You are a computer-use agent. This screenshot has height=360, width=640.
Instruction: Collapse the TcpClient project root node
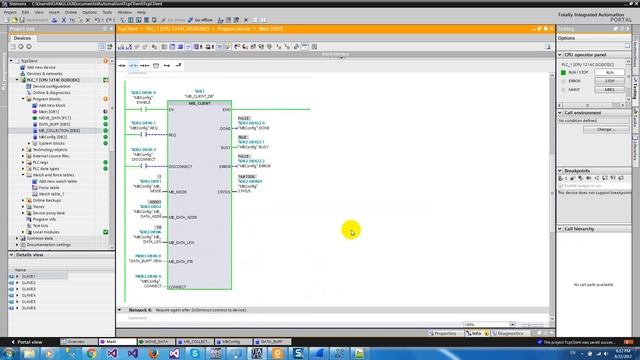click(11, 61)
